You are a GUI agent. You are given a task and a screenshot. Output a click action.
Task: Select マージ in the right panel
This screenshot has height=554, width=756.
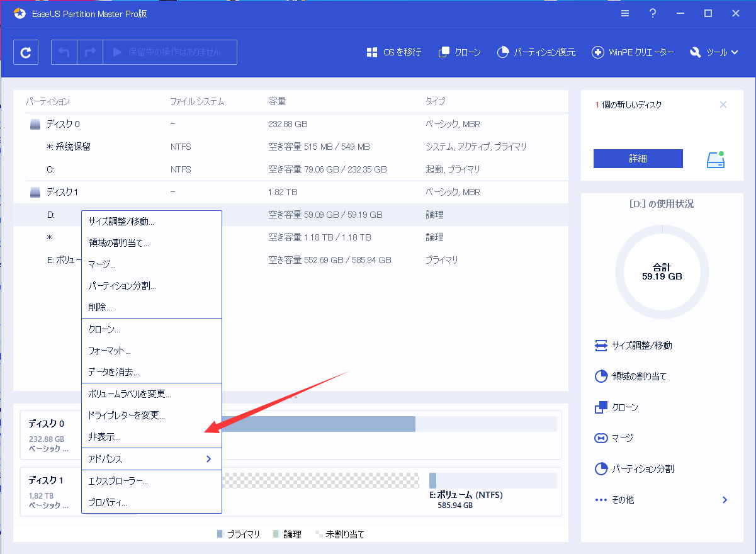pyautogui.click(x=614, y=438)
